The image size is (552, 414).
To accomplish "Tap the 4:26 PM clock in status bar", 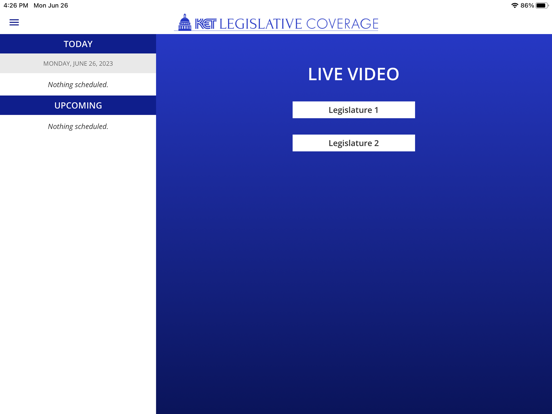I will [16, 5].
